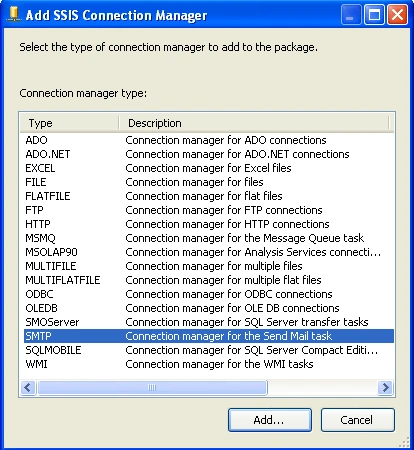Select the OLEDB connection manager row
The width and height of the screenshot is (414, 450).
coord(209,308)
